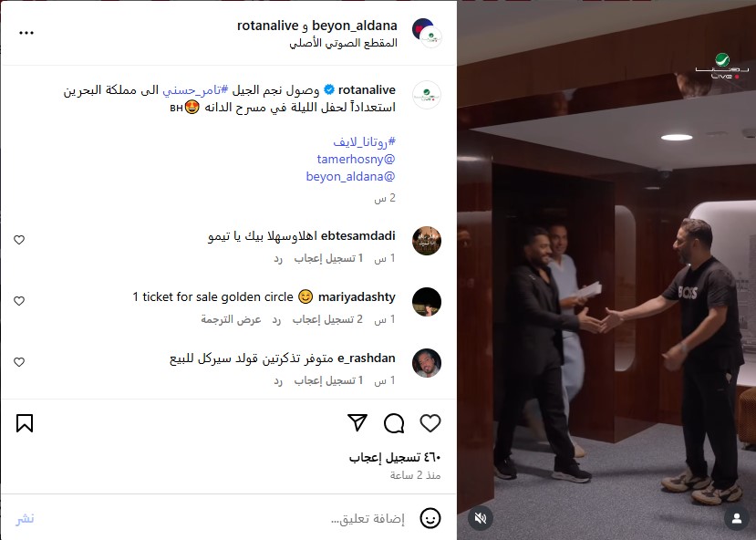This screenshot has width=756, height=540.
Task: Open emoji picker smiley icon
Action: 430,518
